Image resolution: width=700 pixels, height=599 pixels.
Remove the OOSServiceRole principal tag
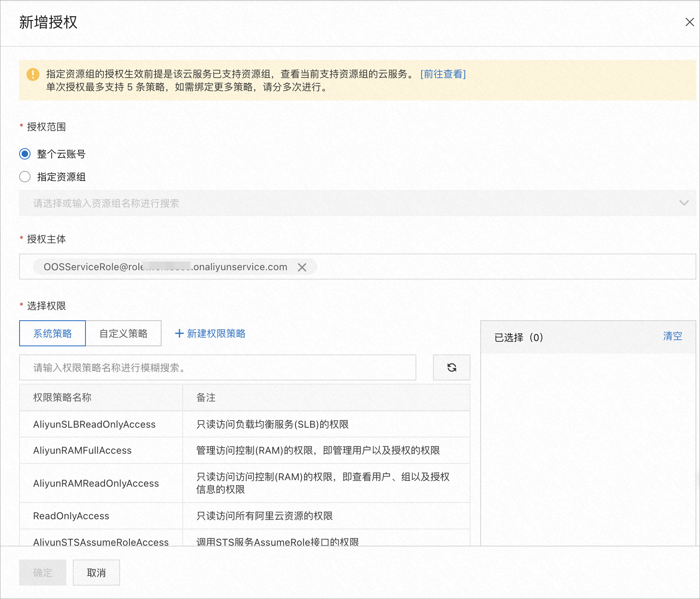302,267
